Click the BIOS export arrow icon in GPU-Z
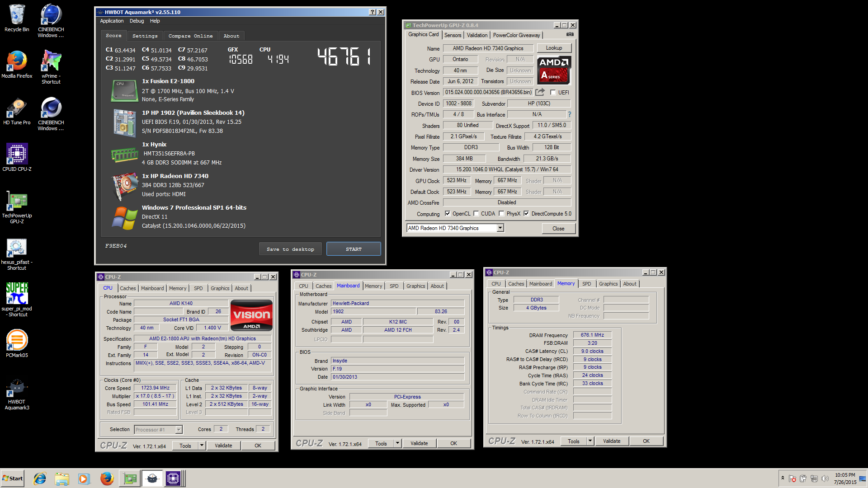 (540, 92)
